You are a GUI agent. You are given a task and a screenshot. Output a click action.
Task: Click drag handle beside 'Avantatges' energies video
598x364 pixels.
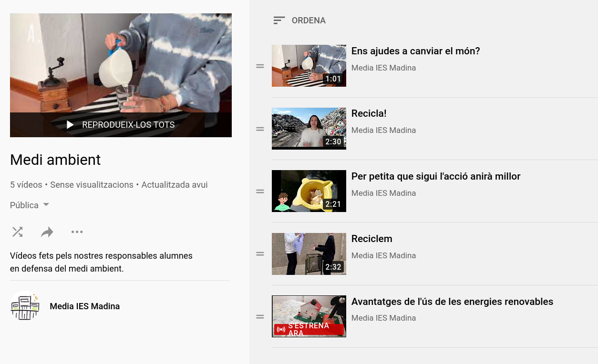(x=260, y=316)
